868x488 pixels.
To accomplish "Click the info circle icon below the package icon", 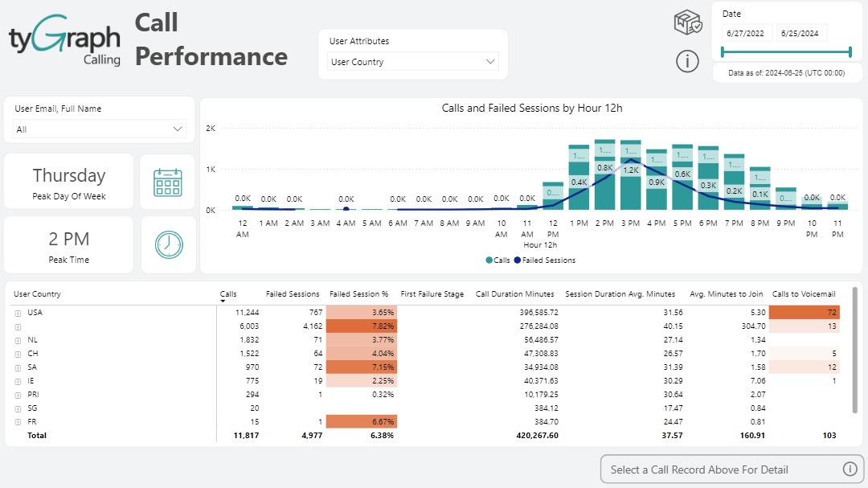I will [688, 62].
